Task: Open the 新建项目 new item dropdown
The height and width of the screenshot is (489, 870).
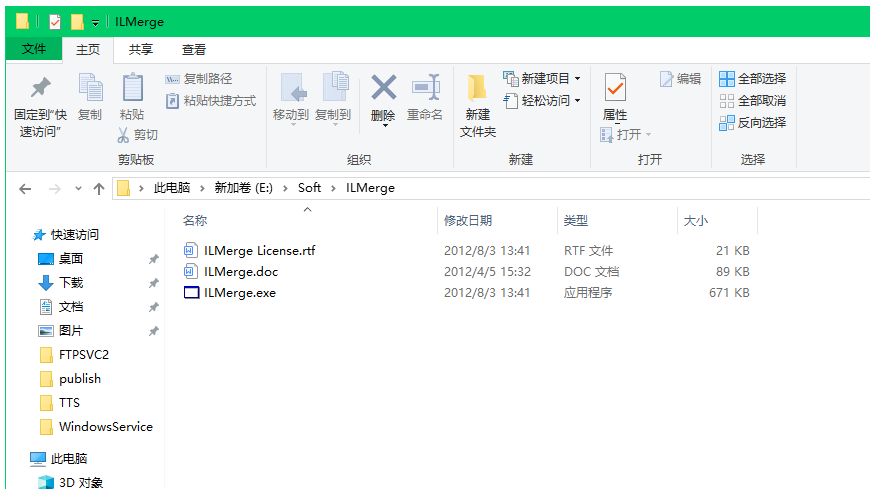Action: pyautogui.click(x=542, y=79)
